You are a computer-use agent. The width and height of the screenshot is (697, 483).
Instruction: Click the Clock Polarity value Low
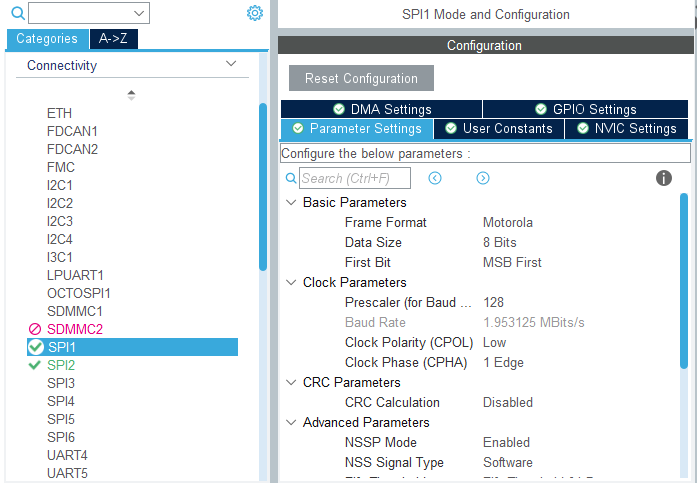(494, 343)
